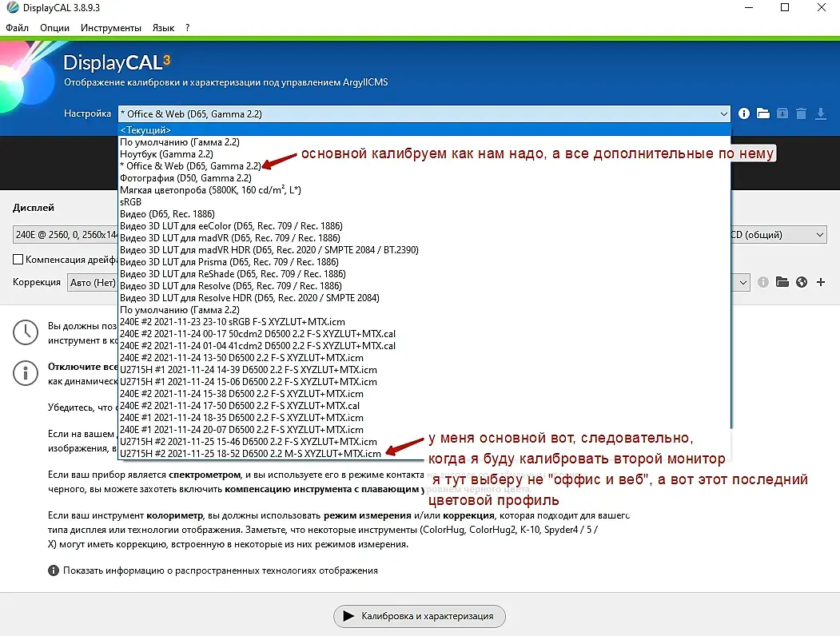Viewport: 840px width, 636px height.
Task: Select 240E #1 2021-11-24 18-35 profile
Action: (424, 418)
